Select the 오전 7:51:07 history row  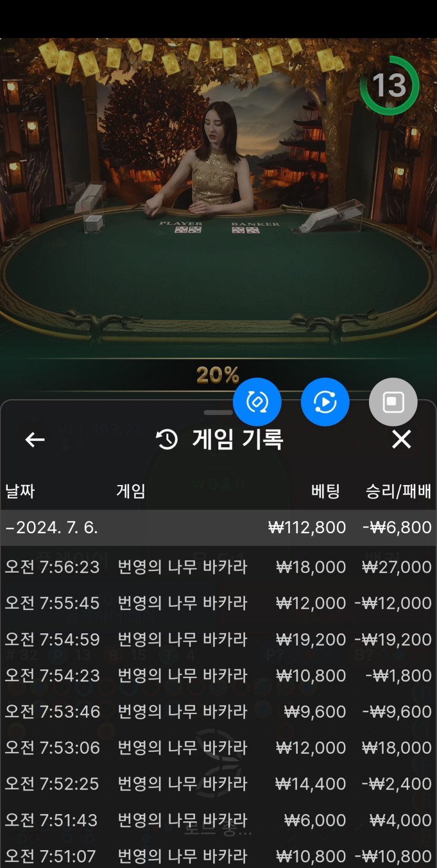coord(218,855)
